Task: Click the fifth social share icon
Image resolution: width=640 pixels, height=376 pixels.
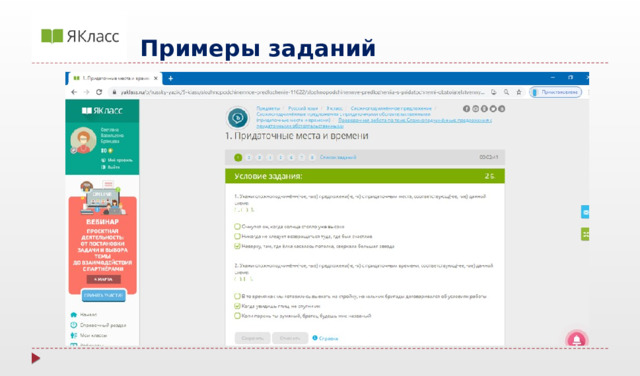Action: pos(502,109)
